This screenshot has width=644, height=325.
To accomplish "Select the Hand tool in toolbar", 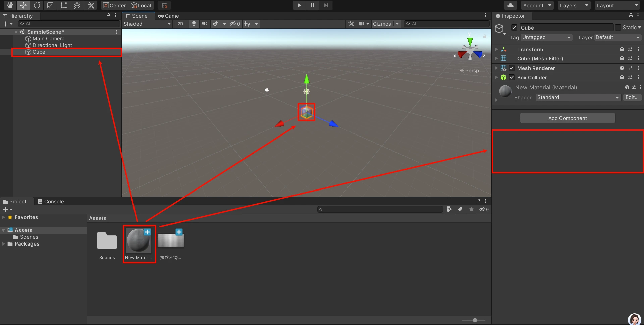I will (10, 5).
